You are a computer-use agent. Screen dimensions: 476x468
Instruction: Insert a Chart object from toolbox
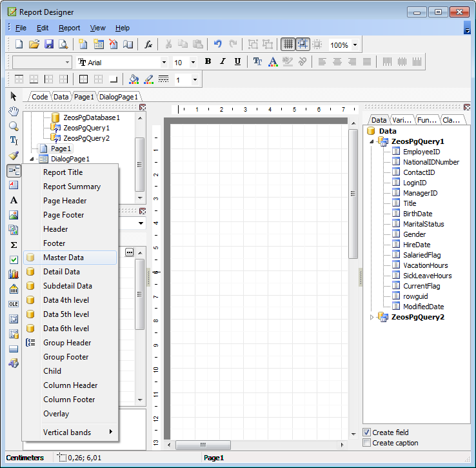tap(14, 274)
